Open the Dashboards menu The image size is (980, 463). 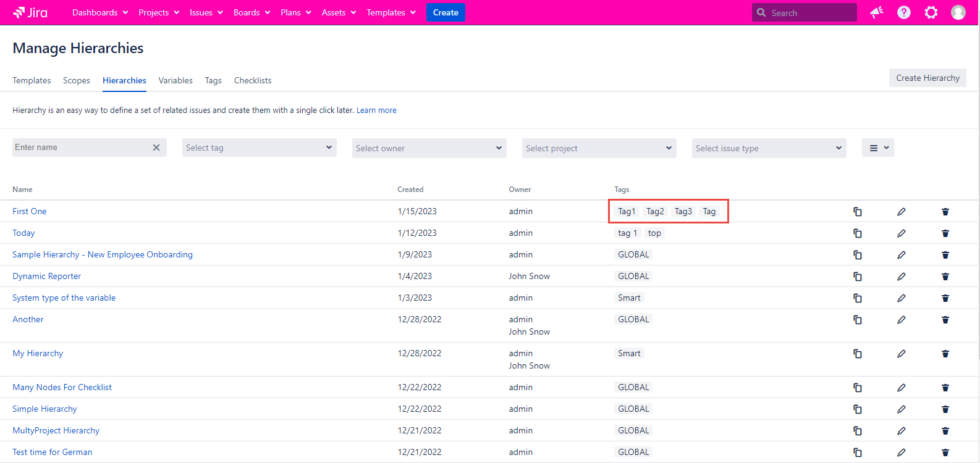(100, 12)
